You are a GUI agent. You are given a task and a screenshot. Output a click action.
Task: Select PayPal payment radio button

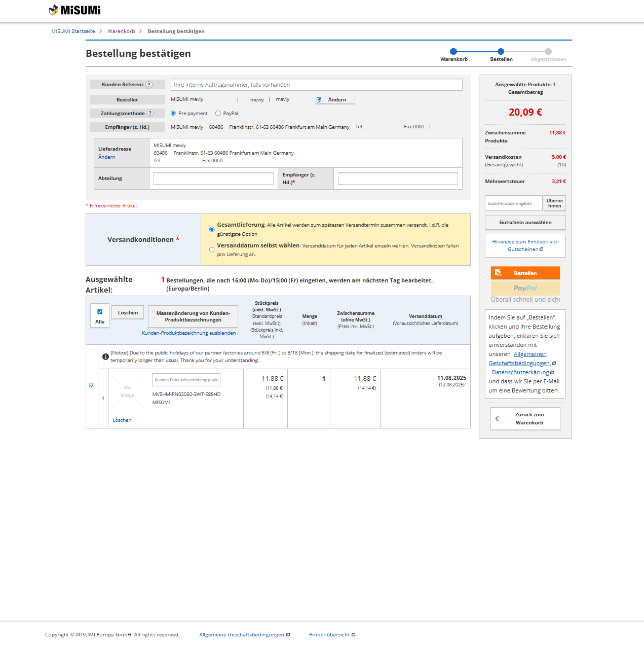click(x=218, y=113)
